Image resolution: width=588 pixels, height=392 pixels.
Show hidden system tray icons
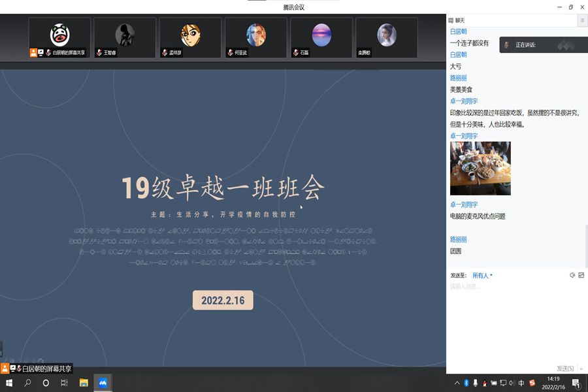click(456, 383)
